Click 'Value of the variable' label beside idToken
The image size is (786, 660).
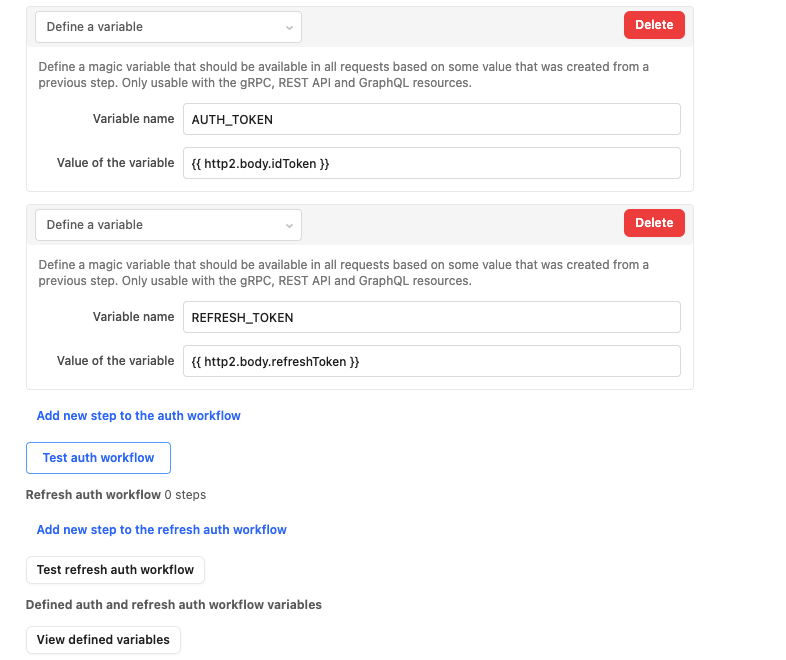[115, 163]
